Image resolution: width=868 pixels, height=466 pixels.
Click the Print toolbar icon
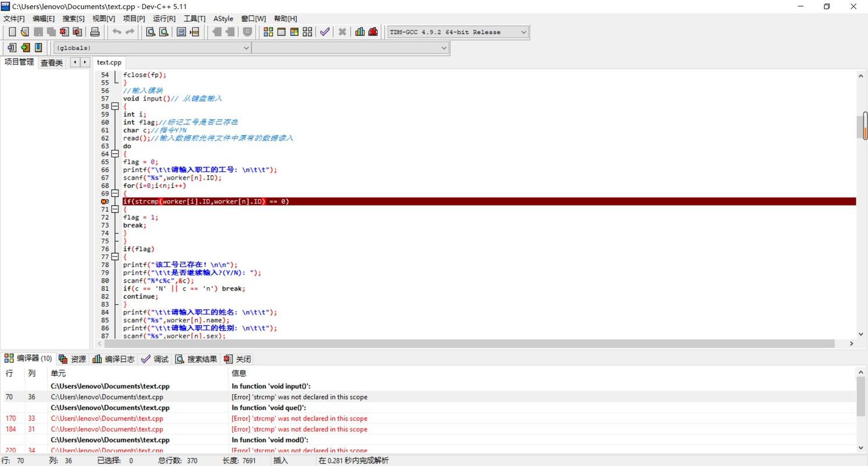click(95, 32)
